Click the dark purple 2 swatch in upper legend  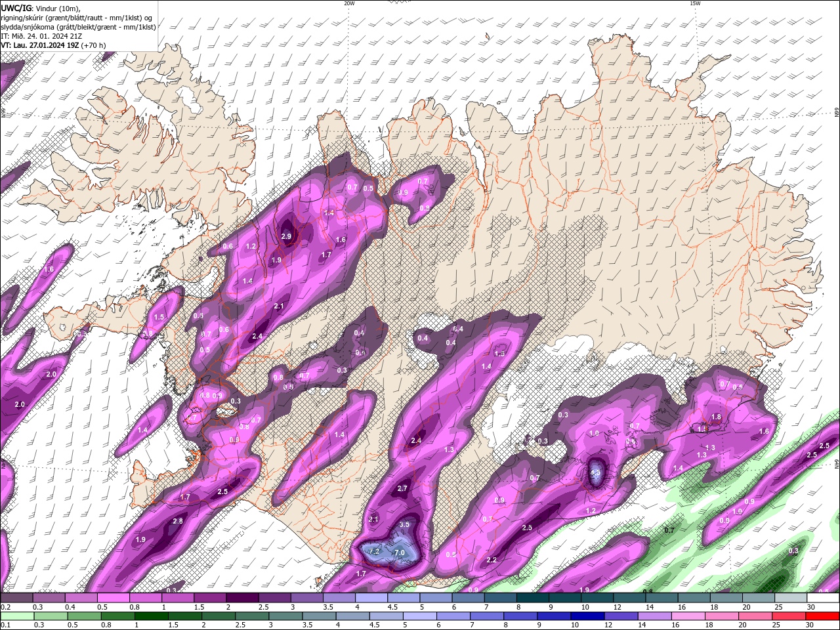pos(242,598)
